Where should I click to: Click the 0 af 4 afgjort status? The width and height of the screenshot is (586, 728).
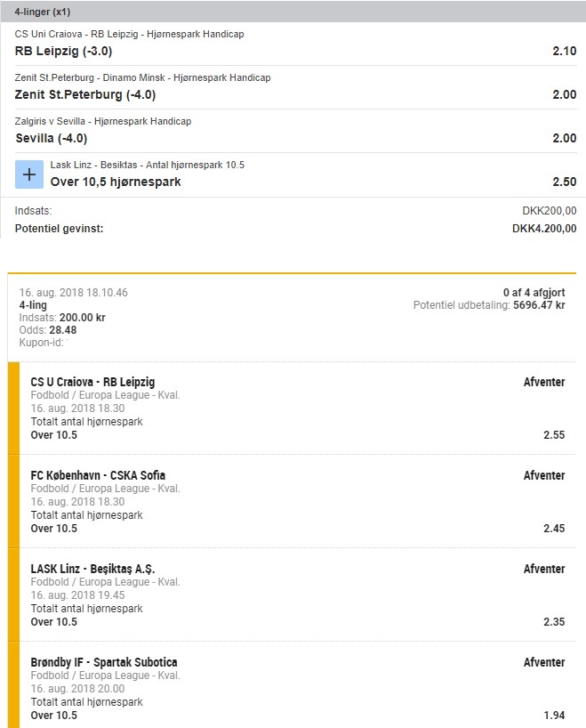534,292
